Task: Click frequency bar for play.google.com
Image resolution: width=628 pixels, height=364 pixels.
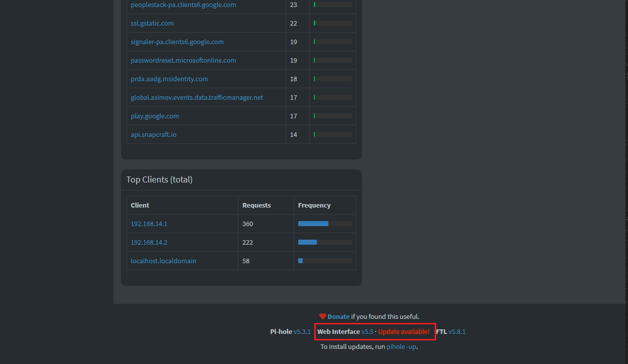Action: tap(333, 116)
